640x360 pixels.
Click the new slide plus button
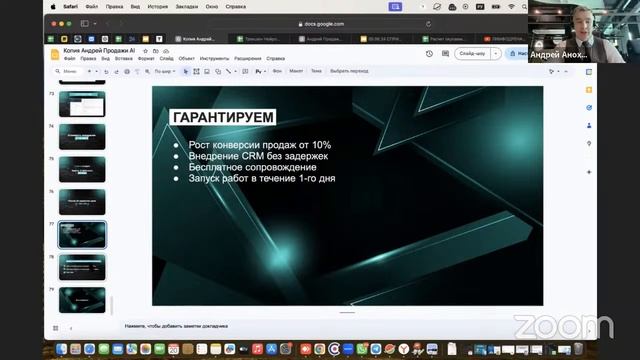point(89,71)
